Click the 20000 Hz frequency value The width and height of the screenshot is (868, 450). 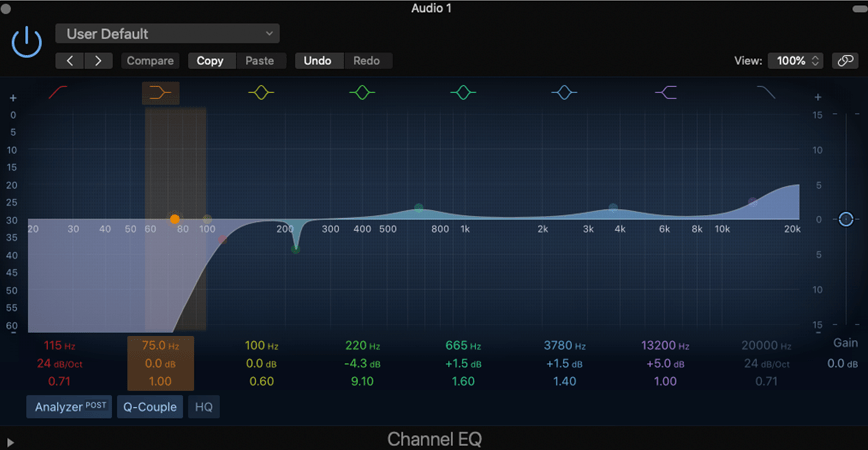(767, 345)
